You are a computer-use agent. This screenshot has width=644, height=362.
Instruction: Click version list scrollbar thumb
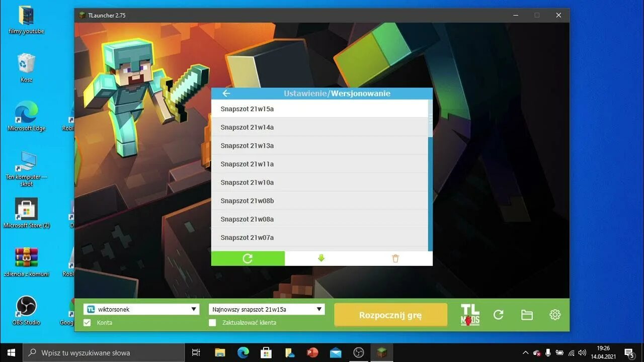430,118
